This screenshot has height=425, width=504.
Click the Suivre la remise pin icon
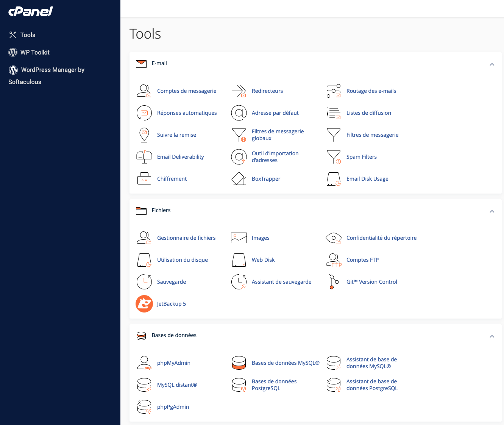tap(144, 135)
